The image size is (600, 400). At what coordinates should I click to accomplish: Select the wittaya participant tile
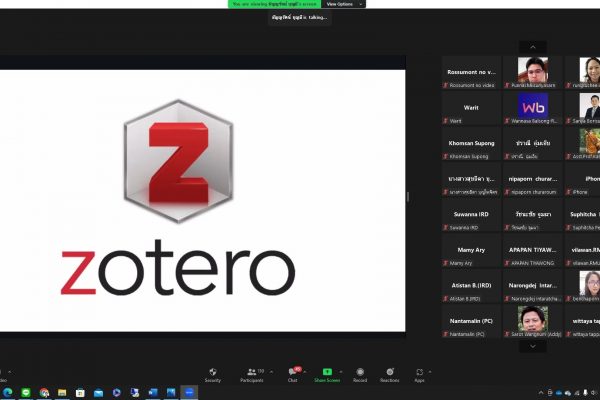582,322
